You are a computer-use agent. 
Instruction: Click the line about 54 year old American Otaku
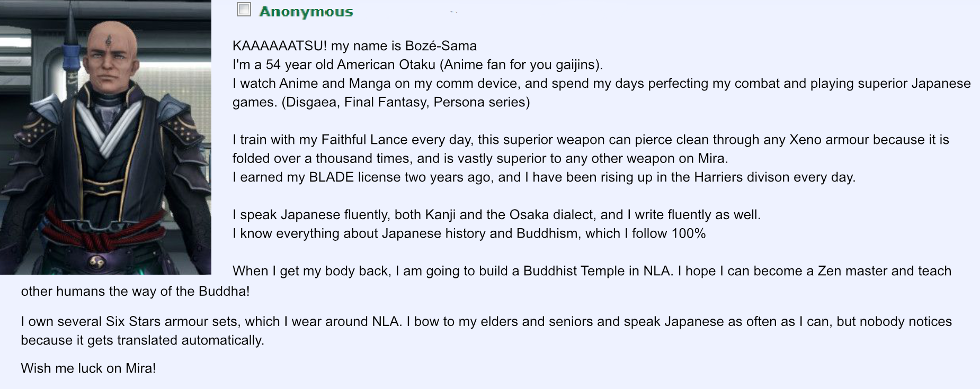417,65
